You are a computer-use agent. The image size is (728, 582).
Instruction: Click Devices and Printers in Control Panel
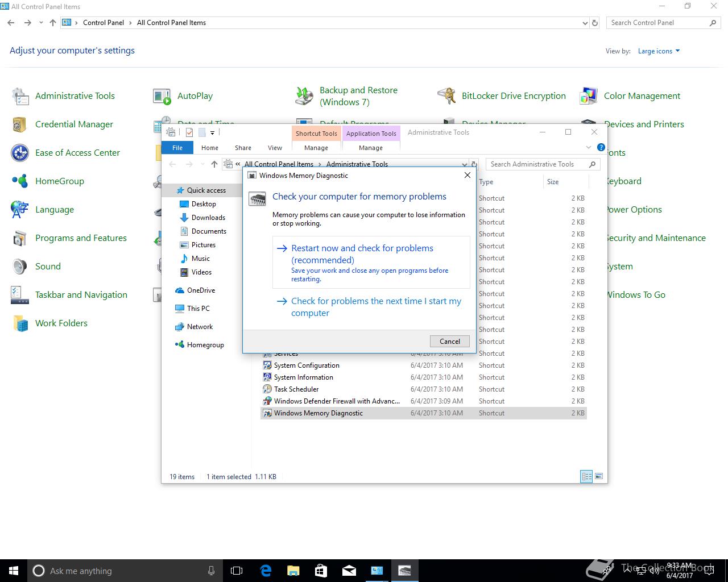[644, 124]
